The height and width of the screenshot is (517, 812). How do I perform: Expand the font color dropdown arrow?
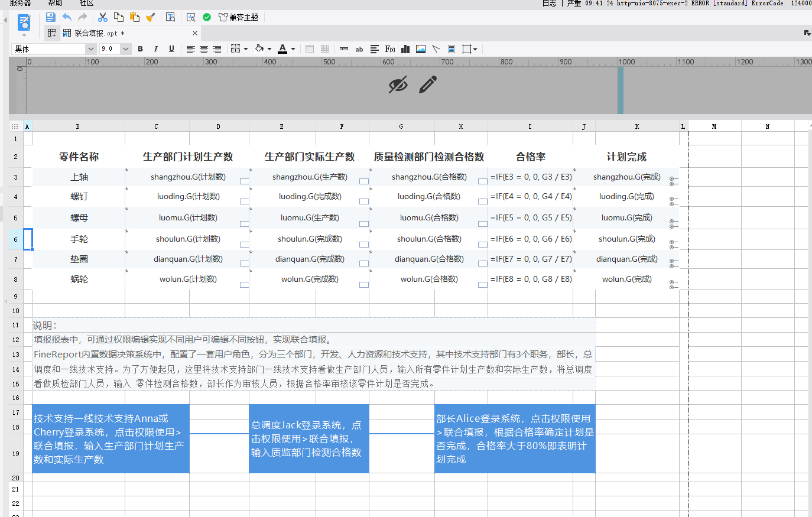293,49
